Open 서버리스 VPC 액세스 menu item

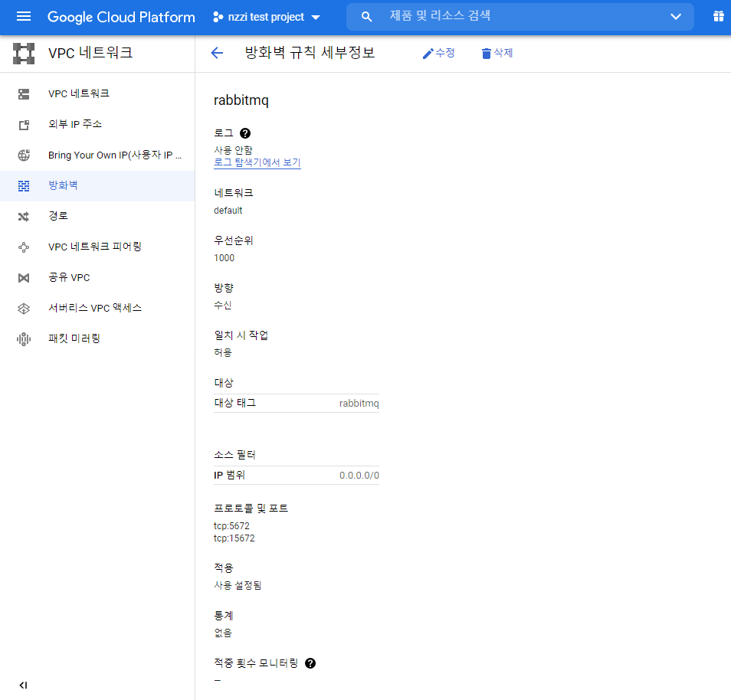pyautogui.click(x=97, y=308)
